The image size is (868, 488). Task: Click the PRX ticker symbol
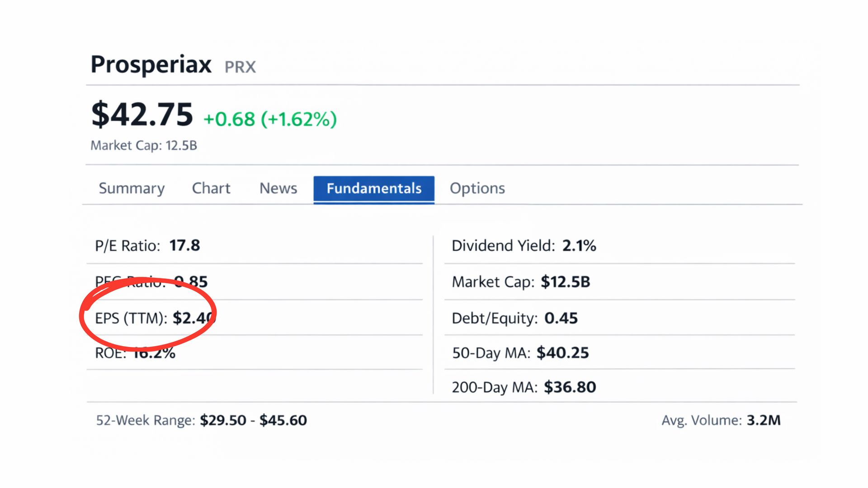point(240,67)
